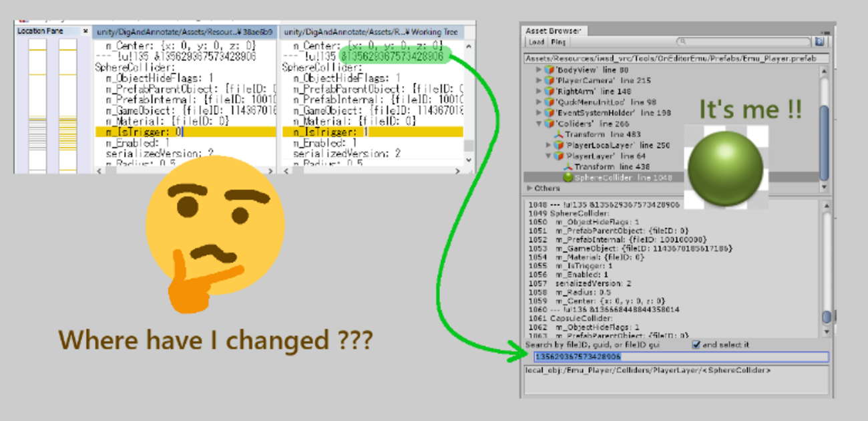Screen dimensions: 868x421
Task: Toggle the 'and select it' checkbox
Action: tap(696, 345)
